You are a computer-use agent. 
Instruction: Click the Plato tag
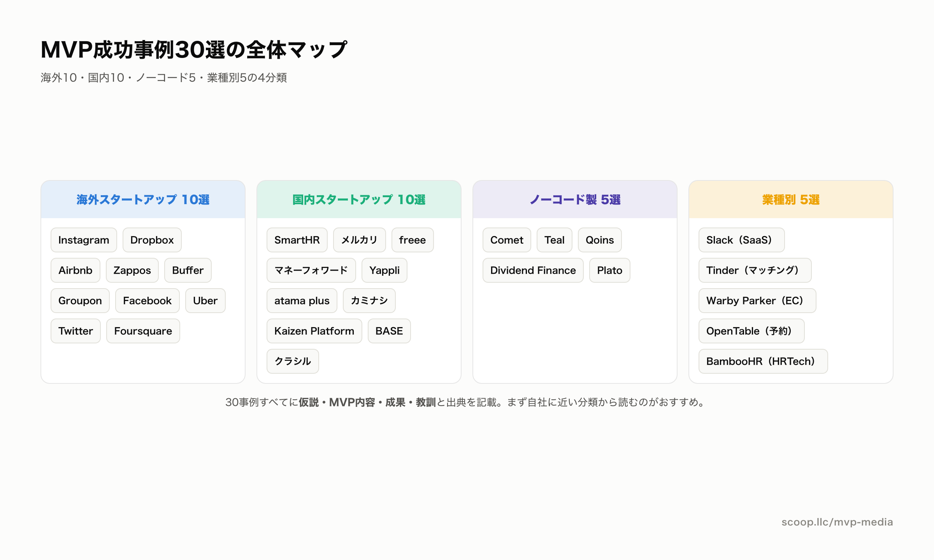[610, 270]
